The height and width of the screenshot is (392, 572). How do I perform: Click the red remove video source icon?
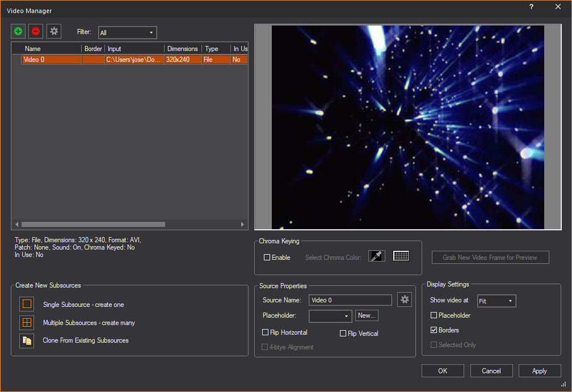[36, 32]
